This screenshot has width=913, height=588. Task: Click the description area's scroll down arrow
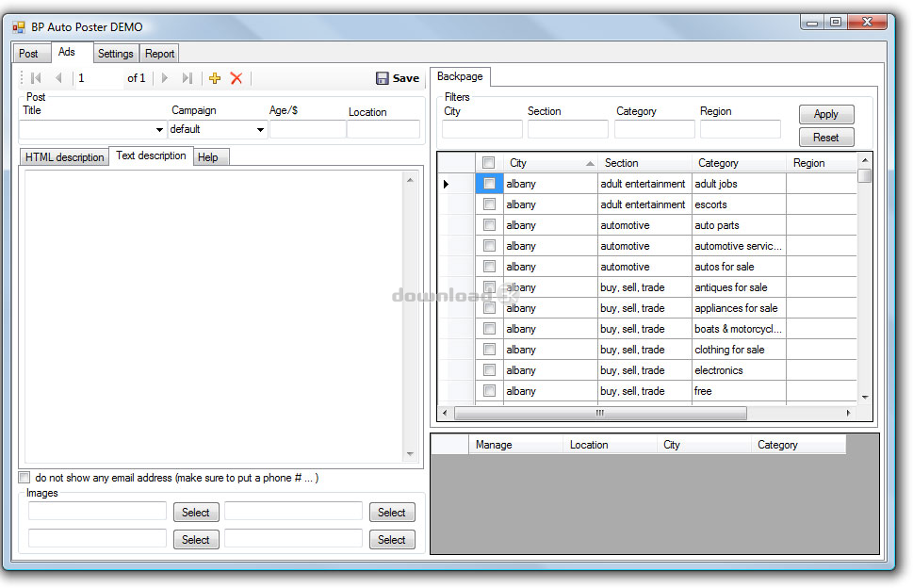tap(410, 454)
